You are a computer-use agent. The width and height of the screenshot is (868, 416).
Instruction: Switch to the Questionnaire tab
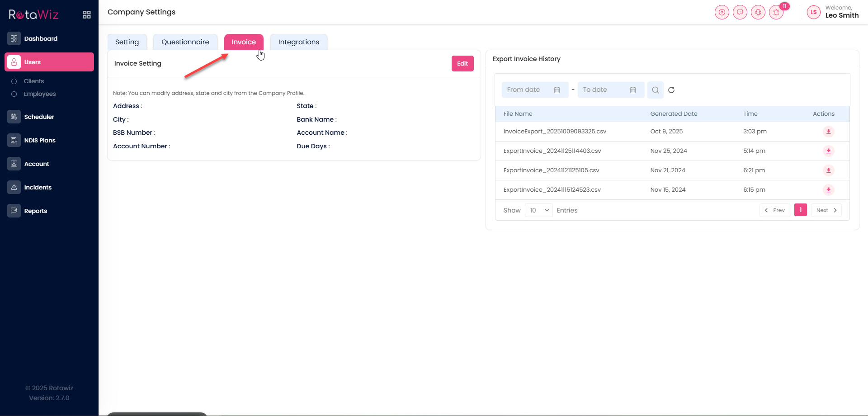coord(185,42)
